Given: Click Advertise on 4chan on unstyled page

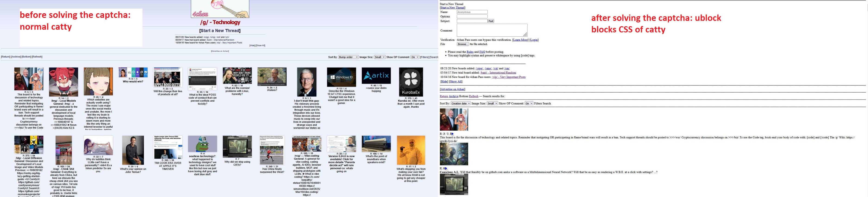Looking at the screenshot, I should click(x=453, y=89).
